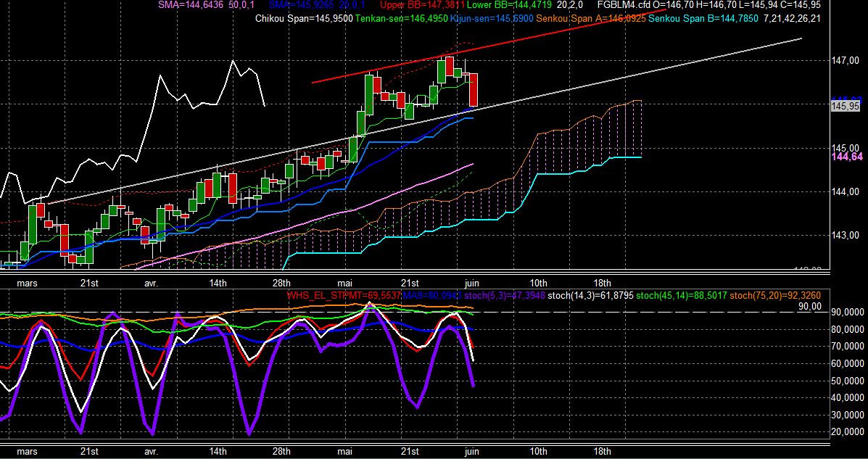Click the 50,0000 stochastic axis label
Image resolution: width=868 pixels, height=459 pixels.
pos(847,381)
